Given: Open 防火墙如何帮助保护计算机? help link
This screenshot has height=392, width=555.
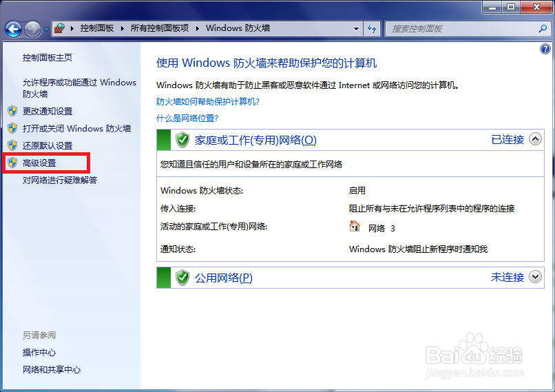Looking at the screenshot, I should 208,102.
